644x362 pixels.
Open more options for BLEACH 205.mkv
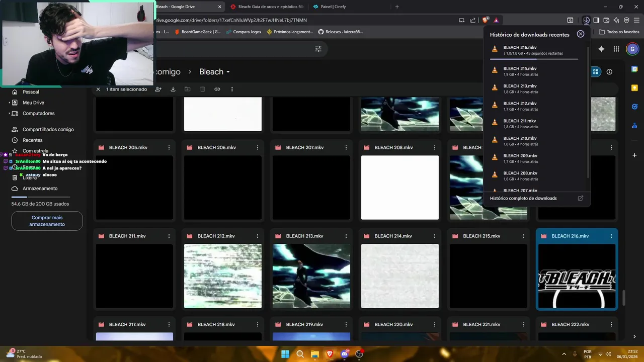[169, 147]
